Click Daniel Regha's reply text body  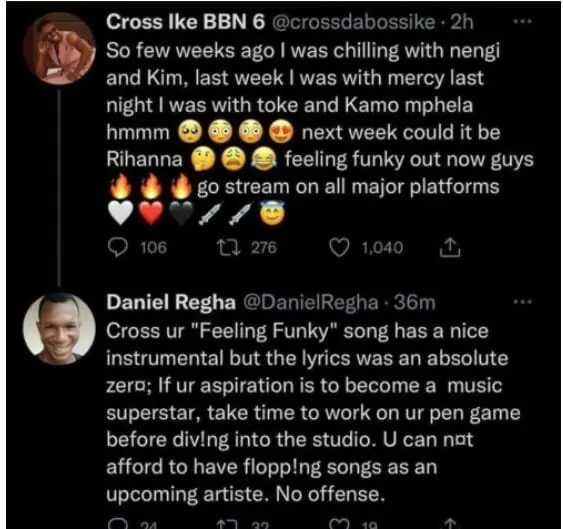coord(313,412)
